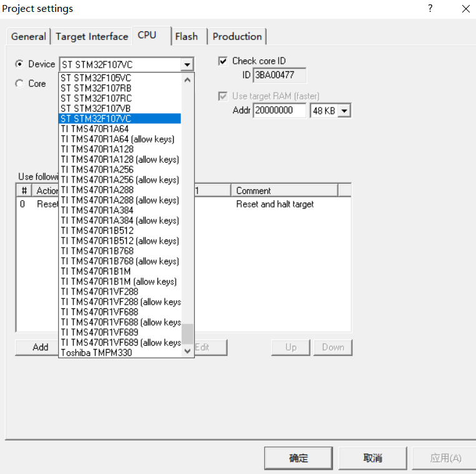Choose TI TMS470R1A384 without allow keys
476x474 pixels.
pos(120,210)
